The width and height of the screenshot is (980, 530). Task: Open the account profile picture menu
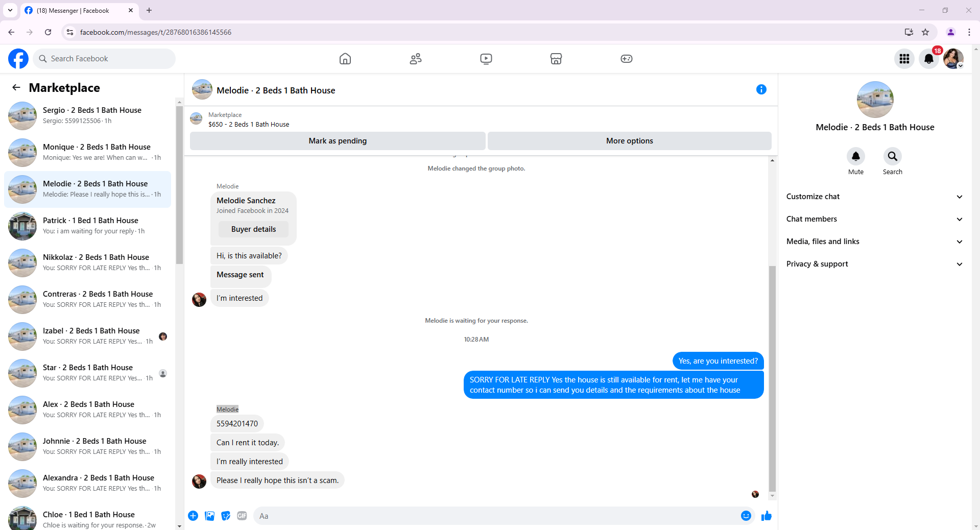(953, 59)
